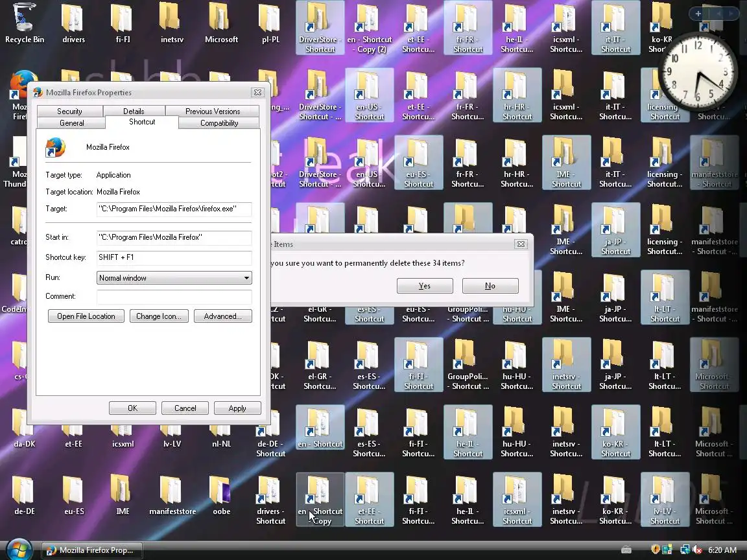Confirm deletion with the Yes button
Screen dimensions: 747x560
coord(425,286)
